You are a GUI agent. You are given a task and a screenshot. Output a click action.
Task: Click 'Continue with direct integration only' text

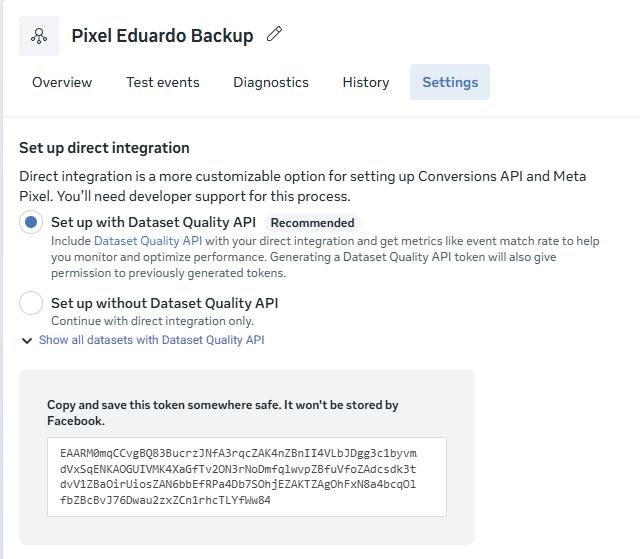(x=152, y=321)
